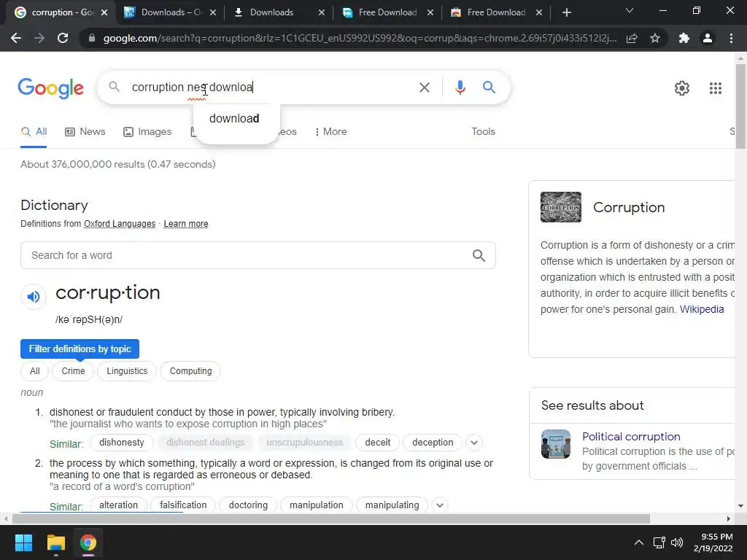Image resolution: width=747 pixels, height=560 pixels.
Task: Open new tab with plus icon
Action: (x=566, y=12)
